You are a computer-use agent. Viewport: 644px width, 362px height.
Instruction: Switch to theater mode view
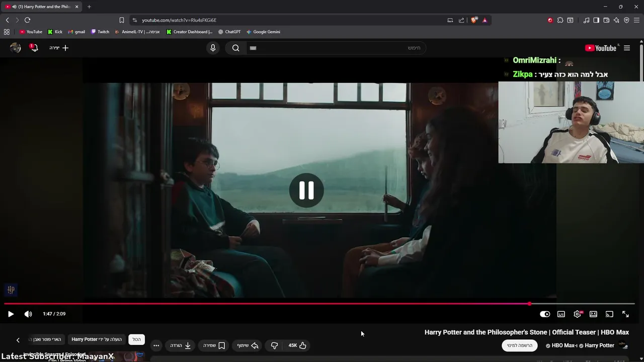click(593, 314)
